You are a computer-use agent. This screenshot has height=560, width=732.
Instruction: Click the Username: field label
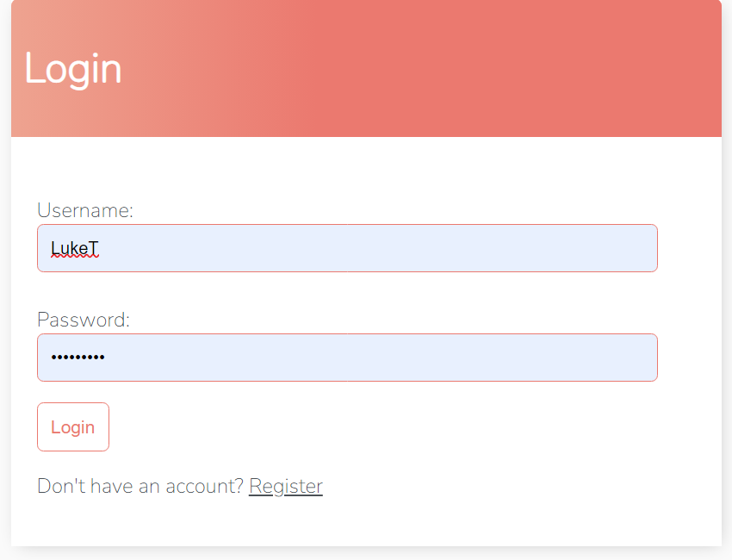point(84,210)
